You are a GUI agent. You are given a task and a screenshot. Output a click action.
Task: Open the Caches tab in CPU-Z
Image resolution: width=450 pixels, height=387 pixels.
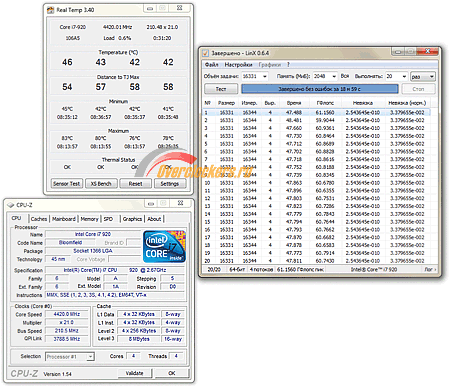coord(39,219)
